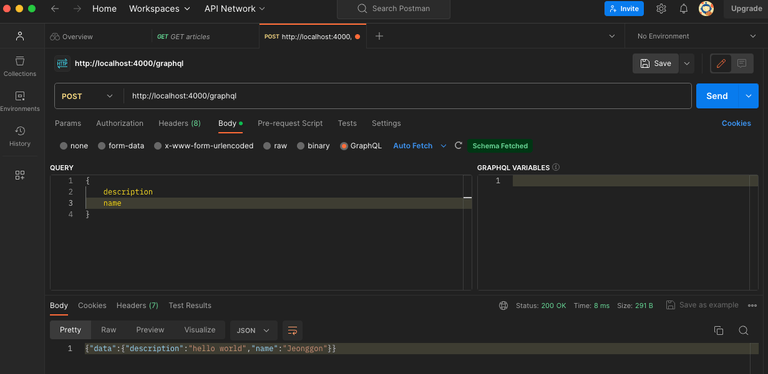Screen dimensions: 768x374
Task: Open the Send options arrow
Action: click(748, 96)
